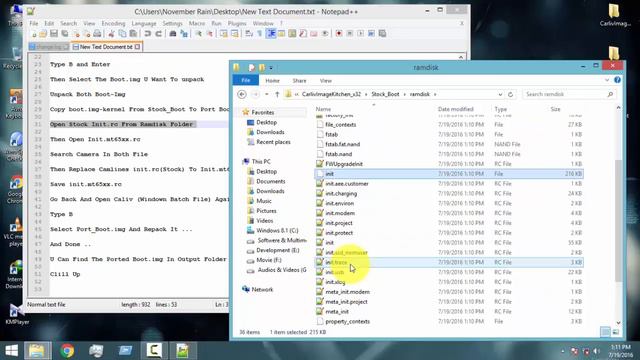
Task: Sort files by Date modified column
Action: pos(456,109)
